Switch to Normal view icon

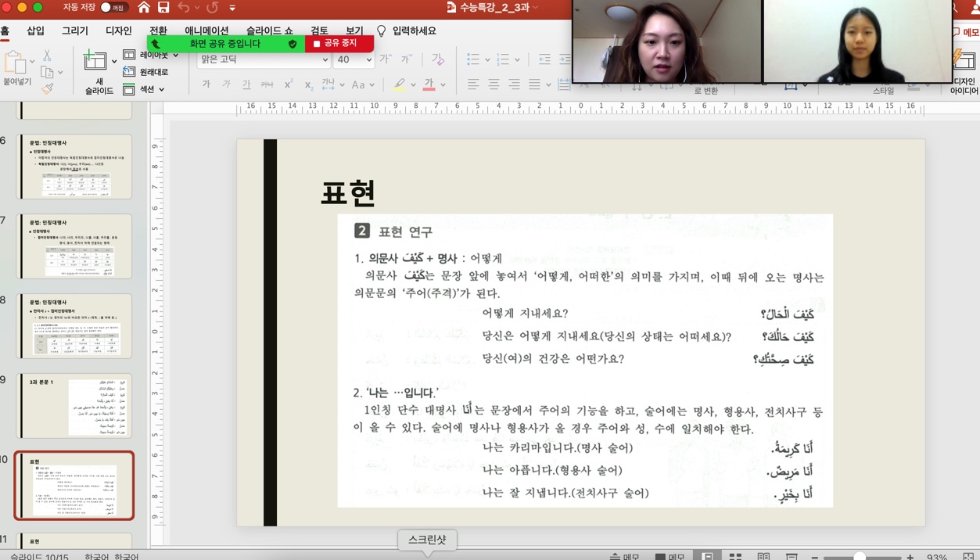tap(707, 556)
